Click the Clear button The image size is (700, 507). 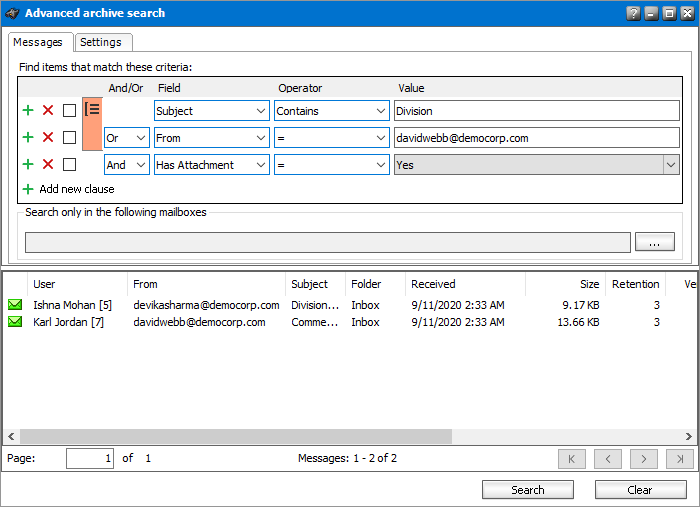640,490
